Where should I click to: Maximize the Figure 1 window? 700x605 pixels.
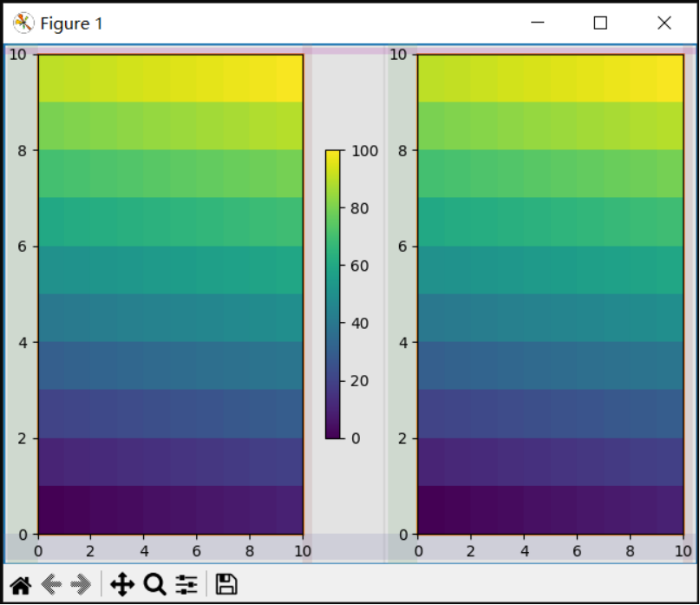(600, 23)
